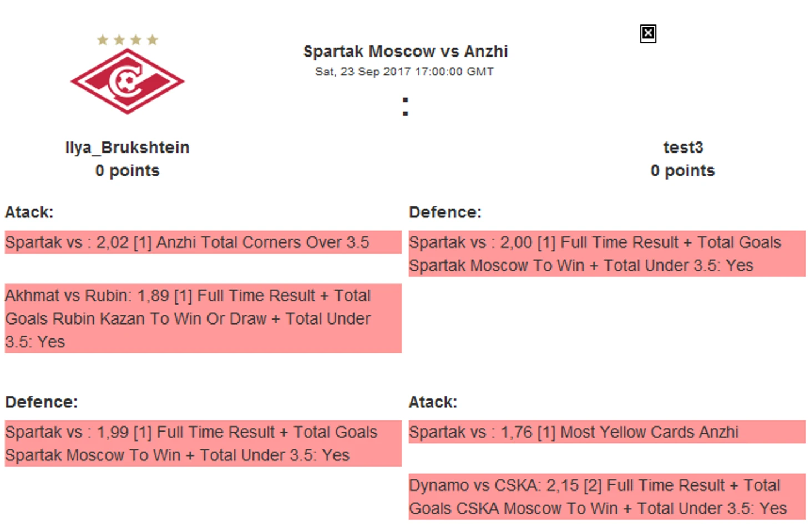The width and height of the screenshot is (810, 532).
Task: Close the match popup with the X icon
Action: 647,34
